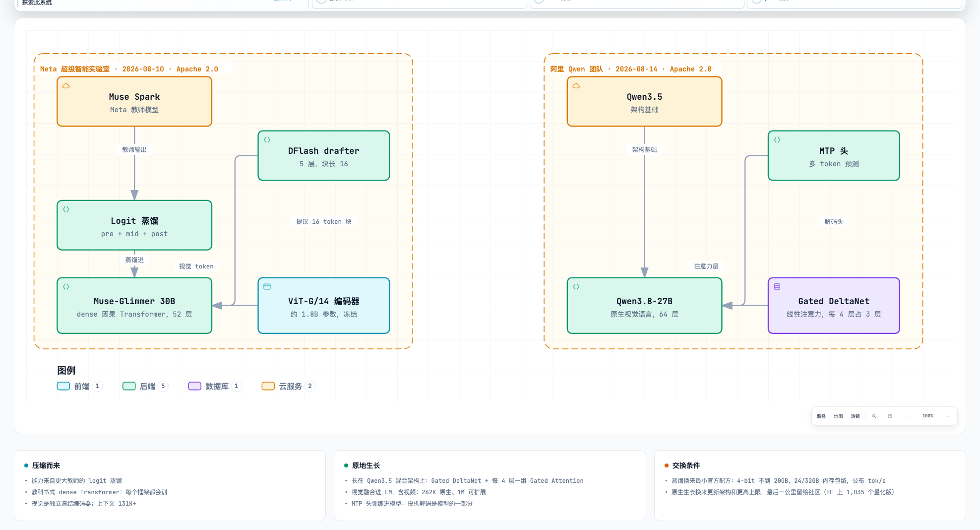This screenshot has width=980, height=530.
Task: Click the code icon on the Logit 蒸馏 node
Action: point(66,209)
